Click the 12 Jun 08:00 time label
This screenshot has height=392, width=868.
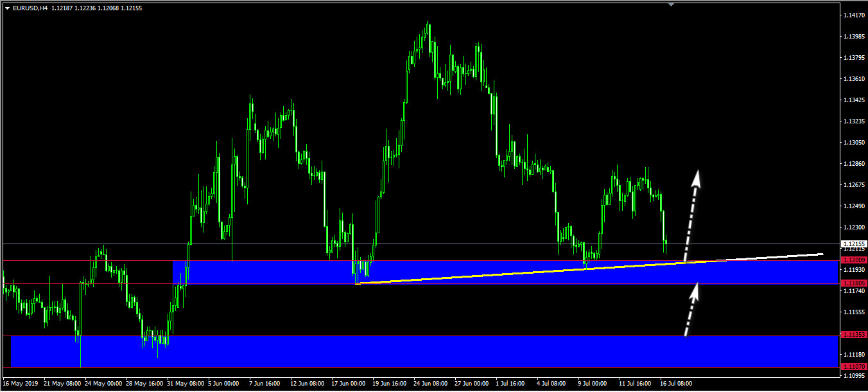(308, 384)
